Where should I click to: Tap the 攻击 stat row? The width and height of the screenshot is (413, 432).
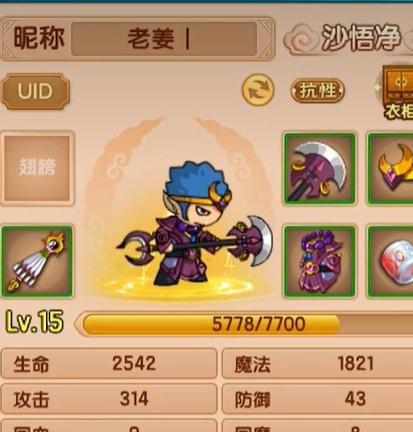(109, 399)
